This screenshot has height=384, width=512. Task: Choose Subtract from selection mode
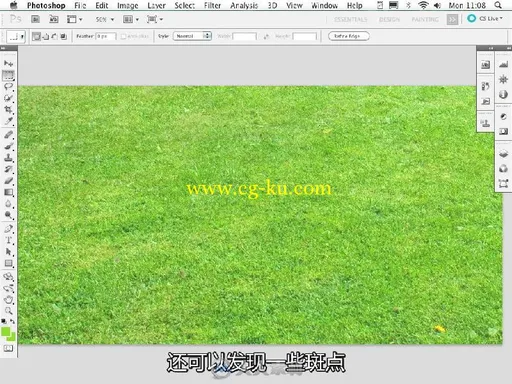tap(54, 36)
